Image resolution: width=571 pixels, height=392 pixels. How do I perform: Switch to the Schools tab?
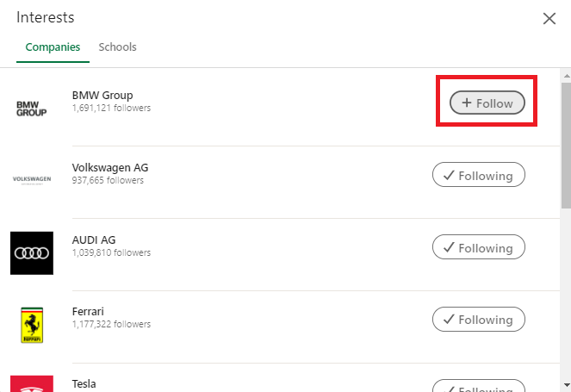point(117,47)
